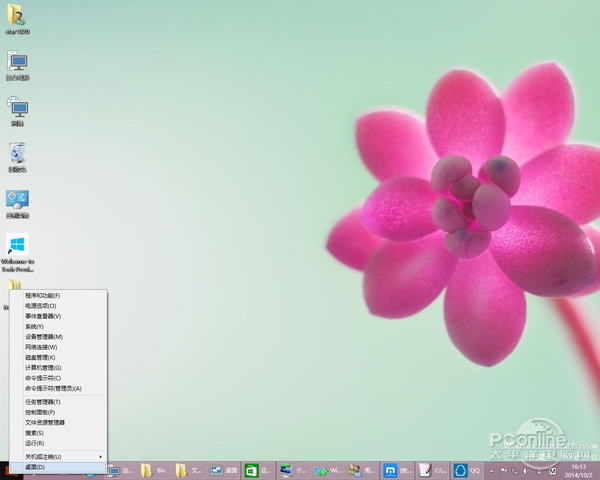Open the This PC desktop icon
The height and width of the screenshot is (480, 600).
[17, 62]
